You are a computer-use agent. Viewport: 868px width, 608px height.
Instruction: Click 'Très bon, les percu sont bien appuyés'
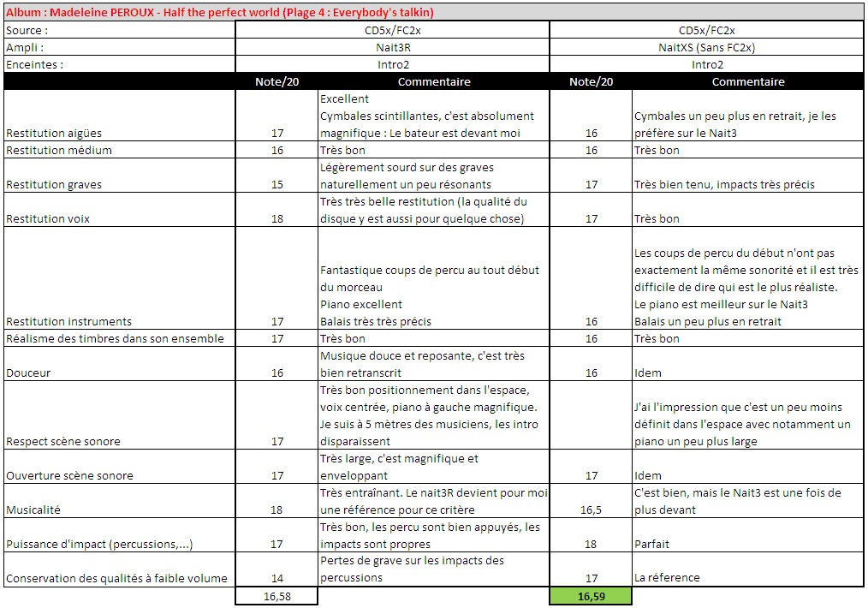click(x=433, y=535)
